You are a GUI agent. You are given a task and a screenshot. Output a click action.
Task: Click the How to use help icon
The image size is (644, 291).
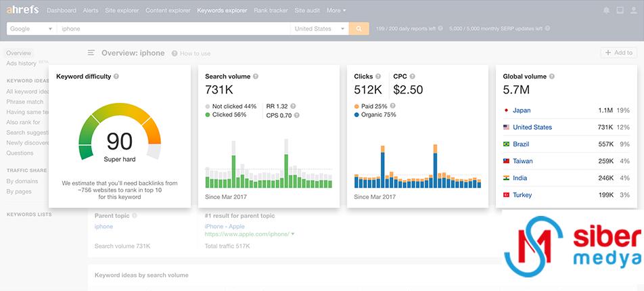coord(175,53)
